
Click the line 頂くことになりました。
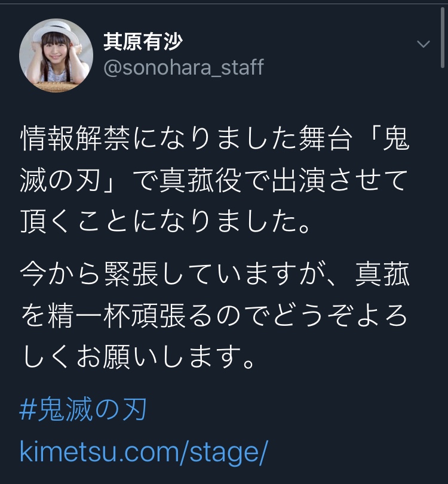[165, 221]
